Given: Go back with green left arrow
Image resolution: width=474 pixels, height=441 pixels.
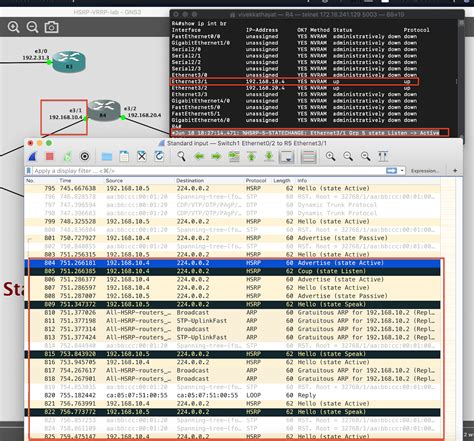Looking at the screenshot, I should pos(199,156).
